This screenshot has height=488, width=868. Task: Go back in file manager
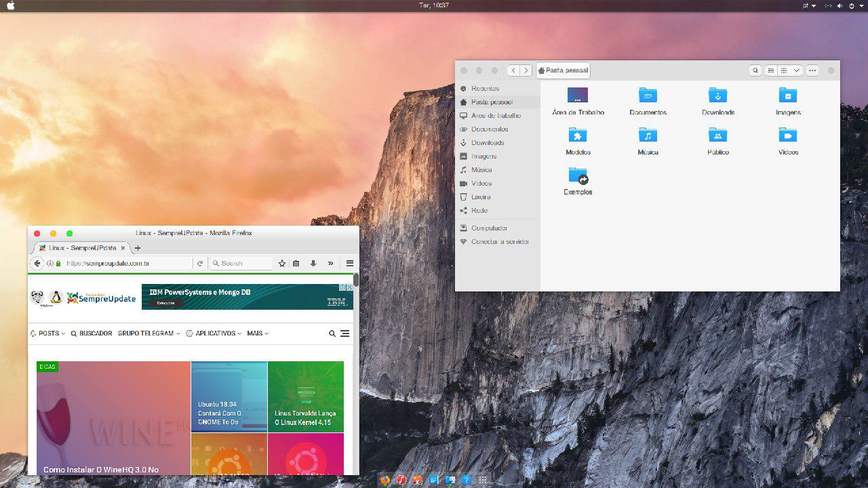point(513,70)
